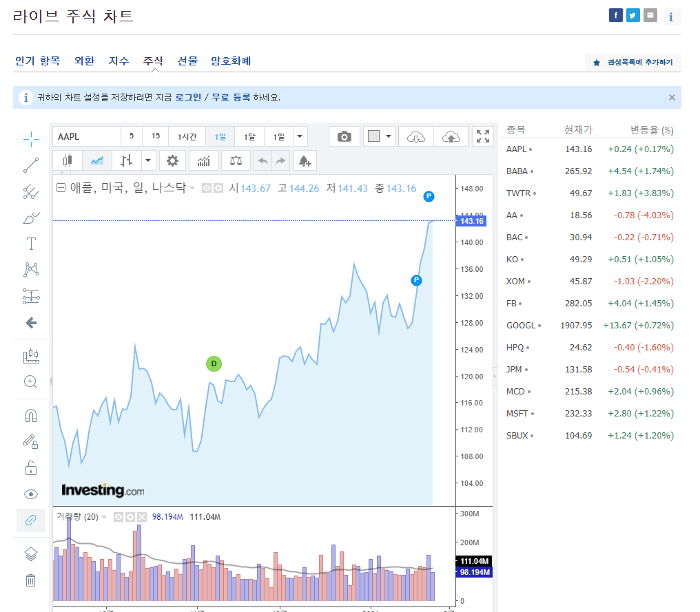Select the long position measure tool
The height and width of the screenshot is (612, 700).
click(31, 296)
